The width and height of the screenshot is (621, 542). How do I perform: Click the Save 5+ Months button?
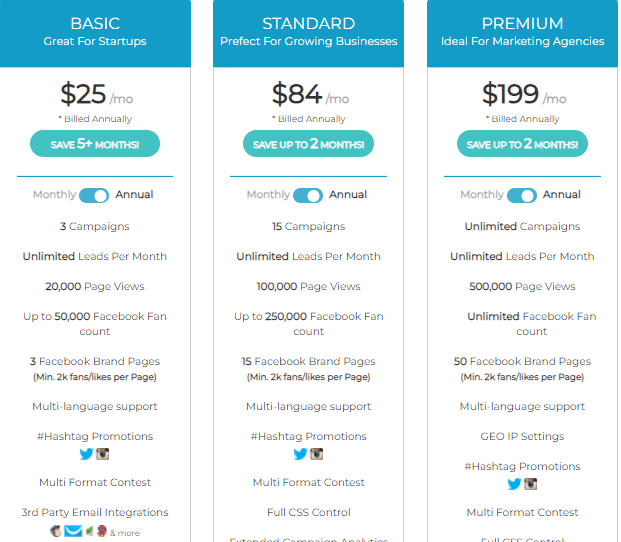click(95, 144)
